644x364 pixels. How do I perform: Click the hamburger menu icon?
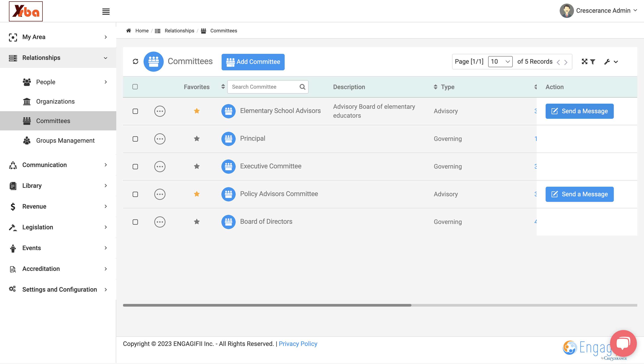point(106,11)
